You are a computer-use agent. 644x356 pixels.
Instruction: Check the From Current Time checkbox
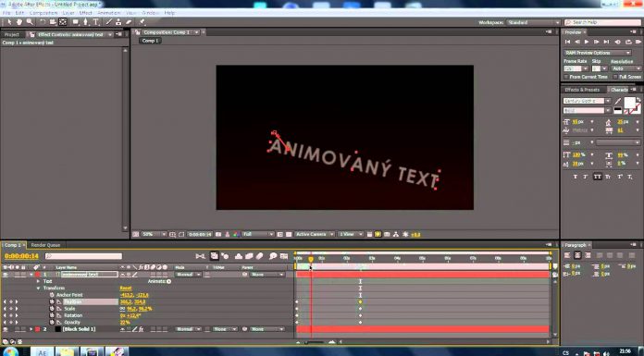coord(566,77)
